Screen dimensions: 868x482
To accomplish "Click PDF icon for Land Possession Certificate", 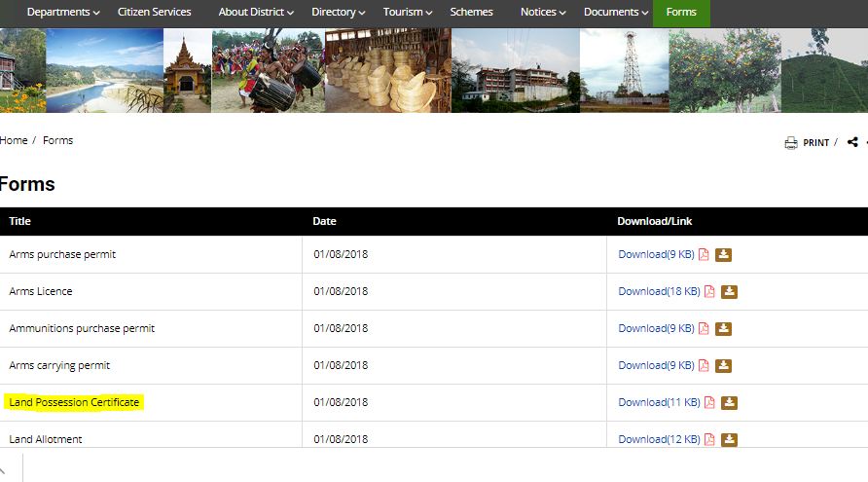I will (709, 403).
